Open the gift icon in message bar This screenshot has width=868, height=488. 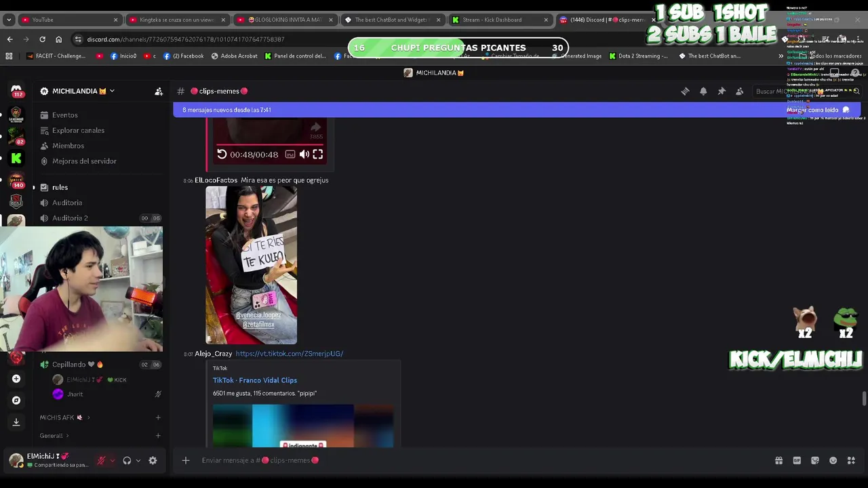click(x=778, y=460)
